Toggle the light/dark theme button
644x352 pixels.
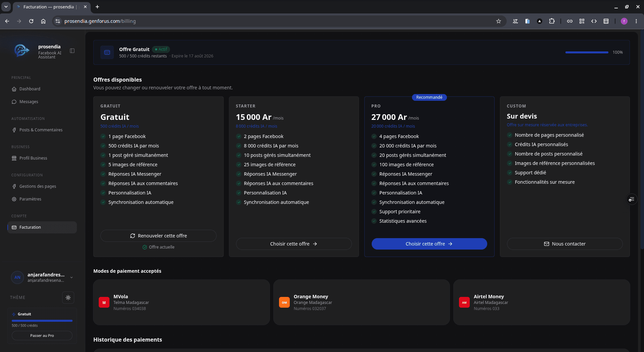tap(68, 298)
